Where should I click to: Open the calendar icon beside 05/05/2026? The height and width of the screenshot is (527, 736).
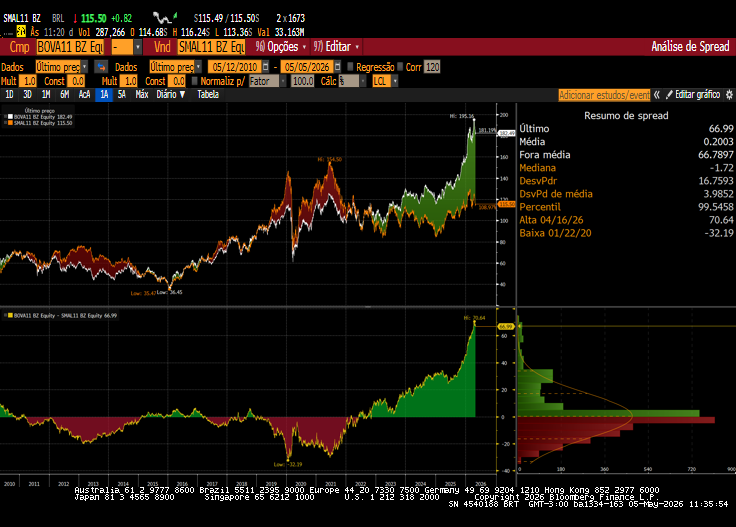pos(337,67)
